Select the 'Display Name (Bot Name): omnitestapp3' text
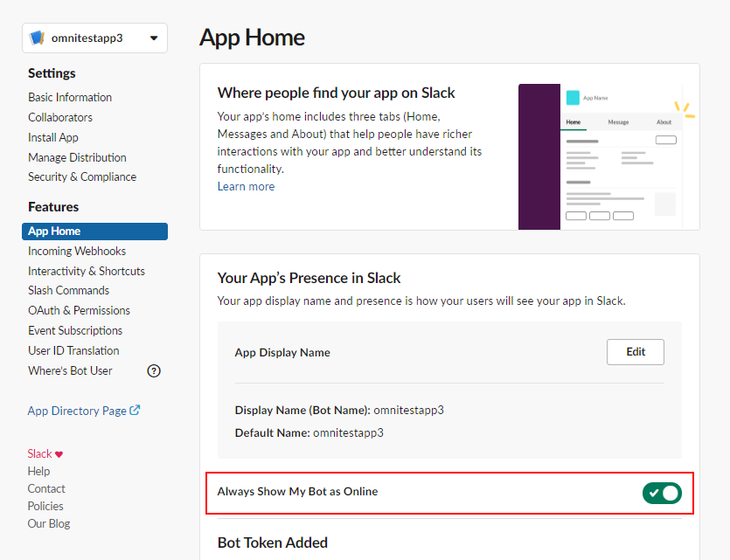Screen dimensions: 730x560 click(x=339, y=411)
